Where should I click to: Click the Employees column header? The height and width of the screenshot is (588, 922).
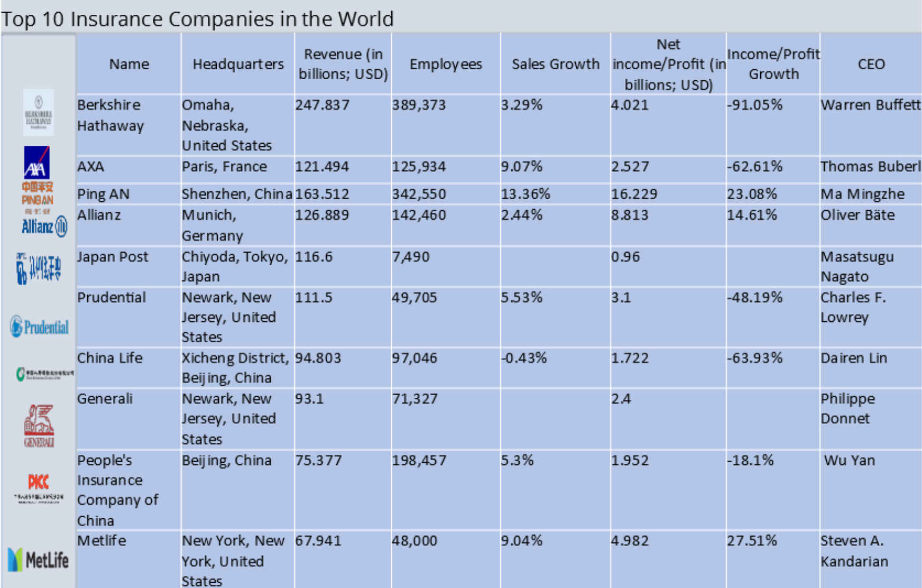tap(446, 63)
